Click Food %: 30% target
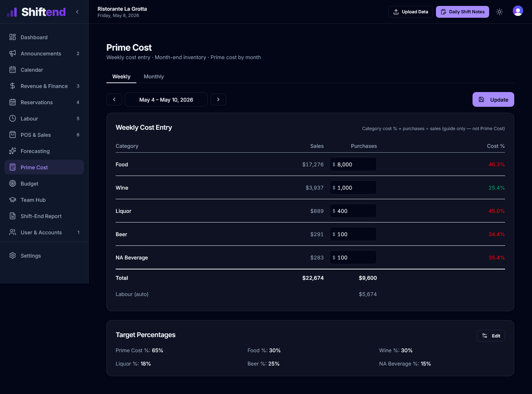 (264, 350)
